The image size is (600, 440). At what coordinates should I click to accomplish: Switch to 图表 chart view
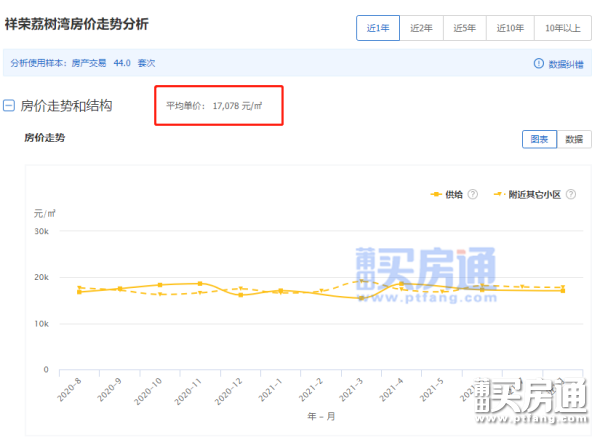click(x=540, y=139)
